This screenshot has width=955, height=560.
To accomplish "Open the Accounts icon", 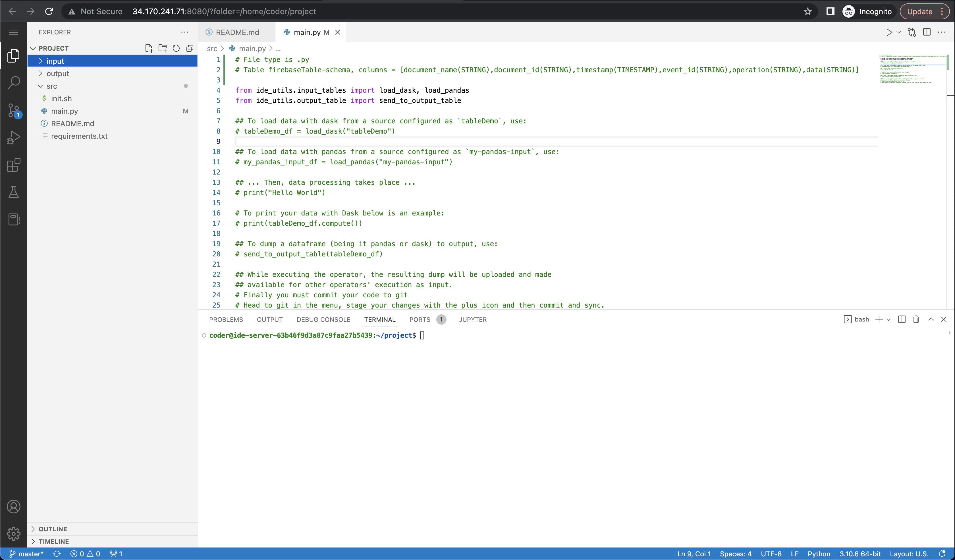I will [x=14, y=507].
